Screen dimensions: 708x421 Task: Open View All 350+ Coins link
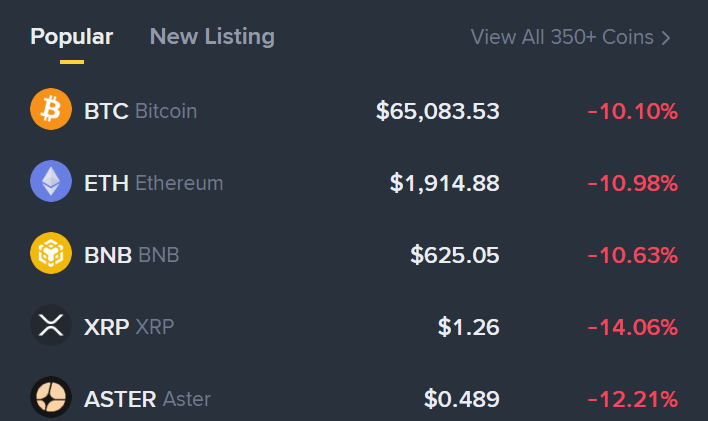561,37
